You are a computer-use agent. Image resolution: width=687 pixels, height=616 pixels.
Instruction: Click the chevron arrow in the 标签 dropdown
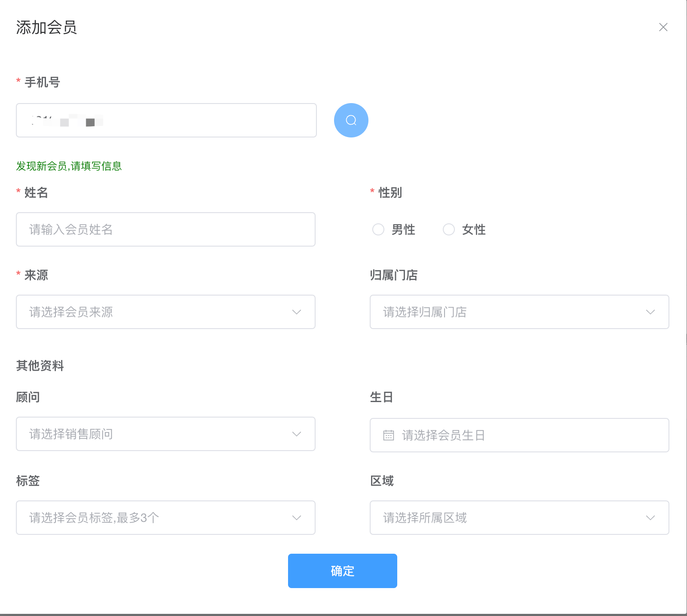pos(296,518)
